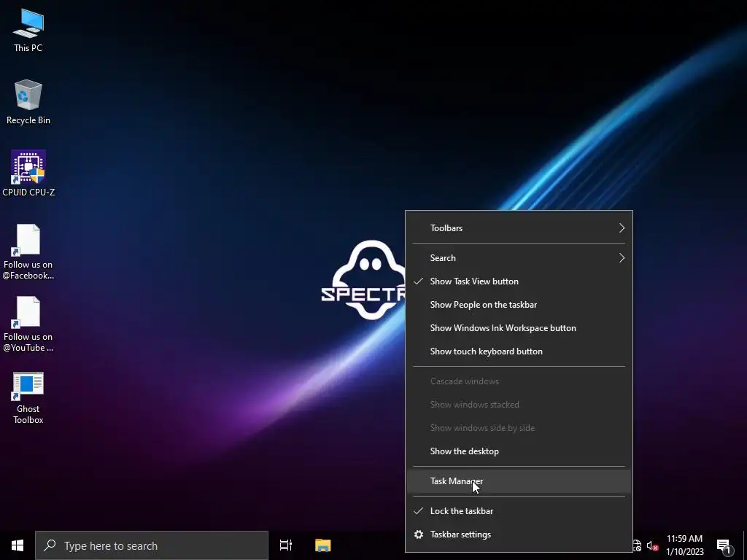The image size is (747, 560).
Task: Click the Task View taskbar button
Action: [x=286, y=545]
